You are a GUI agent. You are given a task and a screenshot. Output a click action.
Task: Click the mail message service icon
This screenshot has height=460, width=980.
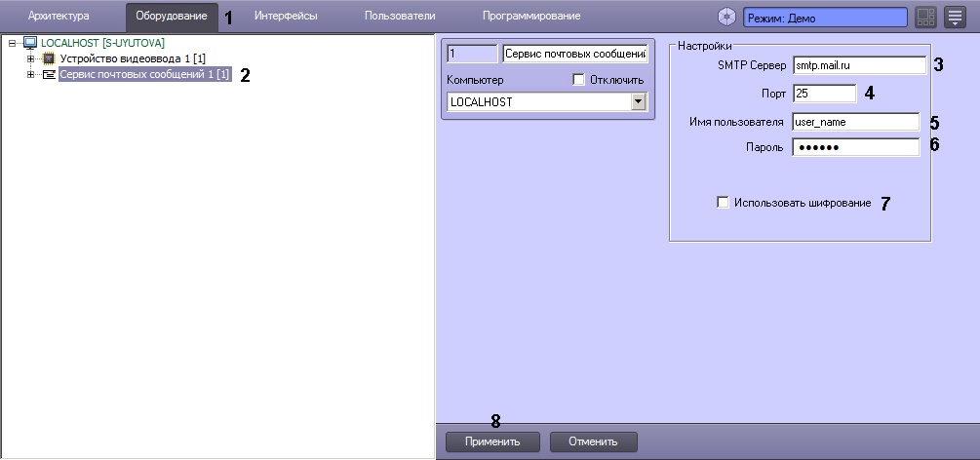(x=49, y=75)
